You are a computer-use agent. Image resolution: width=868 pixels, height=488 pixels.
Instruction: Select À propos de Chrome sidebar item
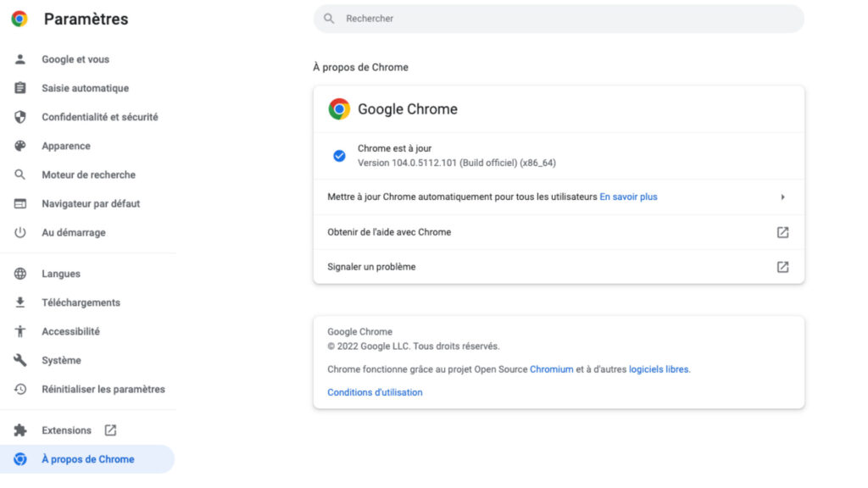[x=87, y=458]
